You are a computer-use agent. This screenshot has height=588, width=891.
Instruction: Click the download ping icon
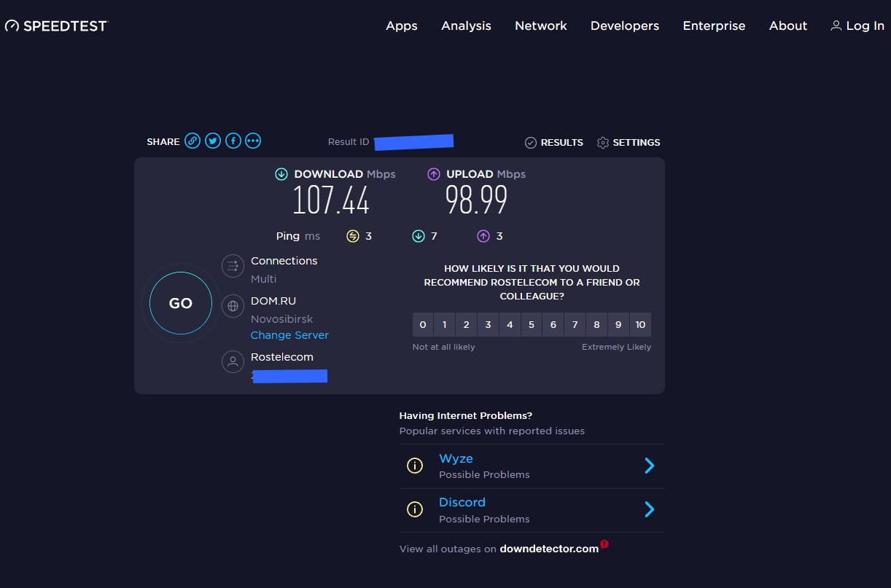(419, 236)
